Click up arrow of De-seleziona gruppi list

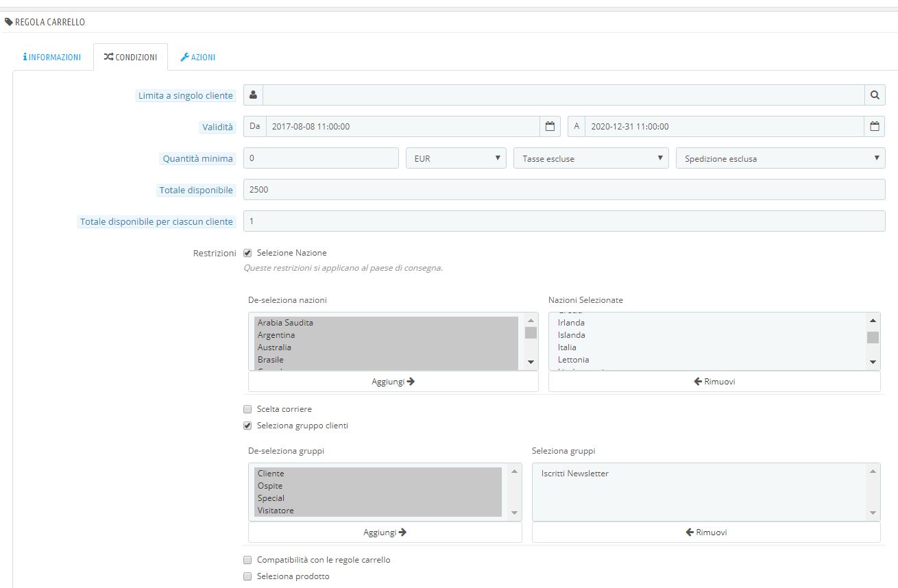(514, 471)
